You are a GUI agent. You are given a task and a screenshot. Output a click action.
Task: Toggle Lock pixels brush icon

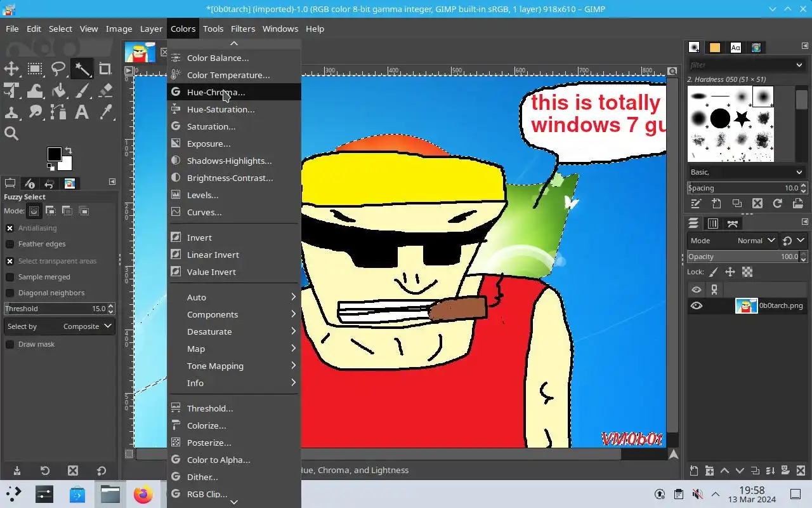click(x=714, y=272)
